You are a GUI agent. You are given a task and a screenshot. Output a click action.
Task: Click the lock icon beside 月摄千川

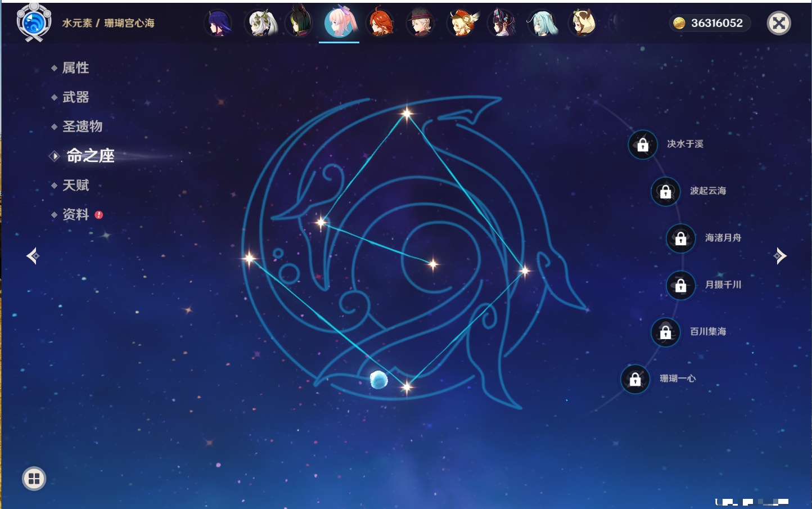[x=680, y=285]
